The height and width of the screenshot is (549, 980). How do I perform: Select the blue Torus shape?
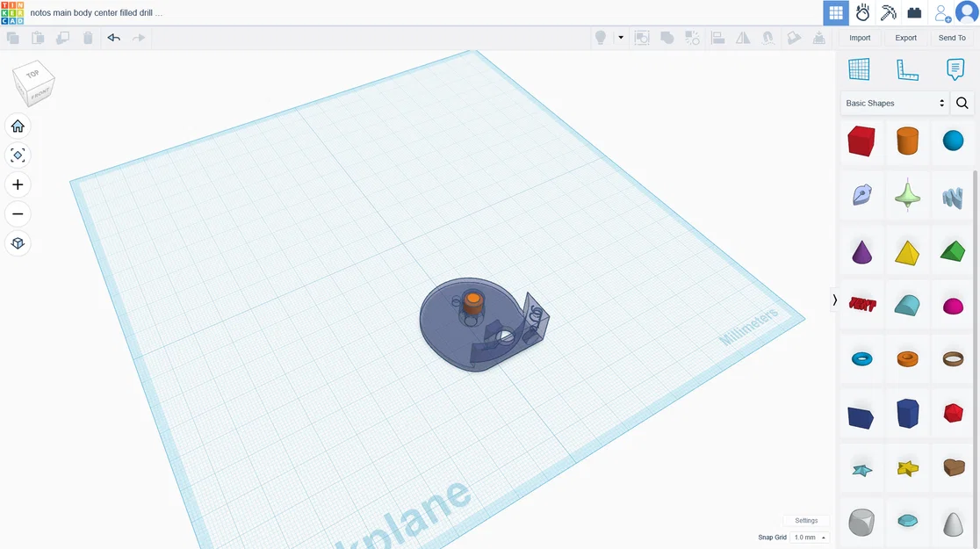[x=861, y=359]
